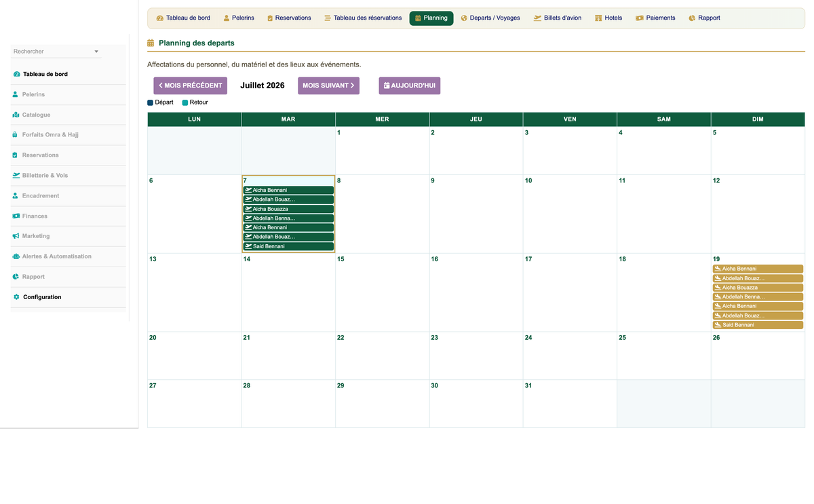Open Aicha Bouazza departure event on July 7
This screenshot has width=814, height=504.
[x=288, y=209]
